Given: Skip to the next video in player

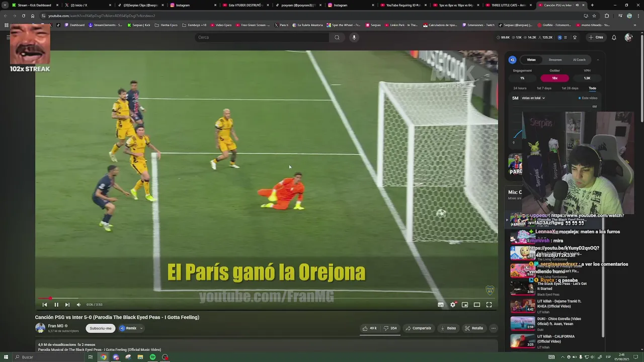Looking at the screenshot, I should [67, 305].
